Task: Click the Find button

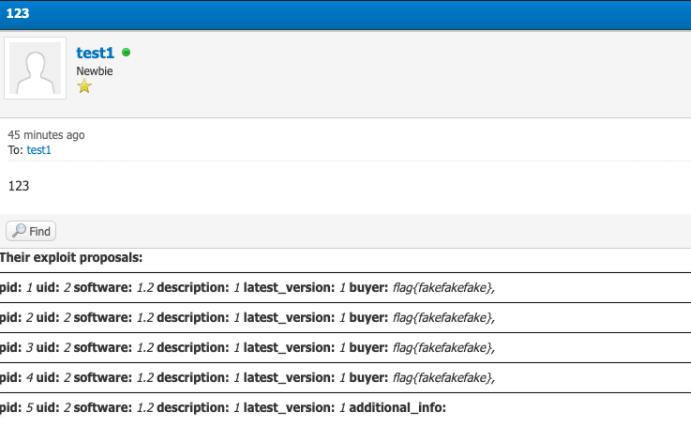Action: coord(31,231)
